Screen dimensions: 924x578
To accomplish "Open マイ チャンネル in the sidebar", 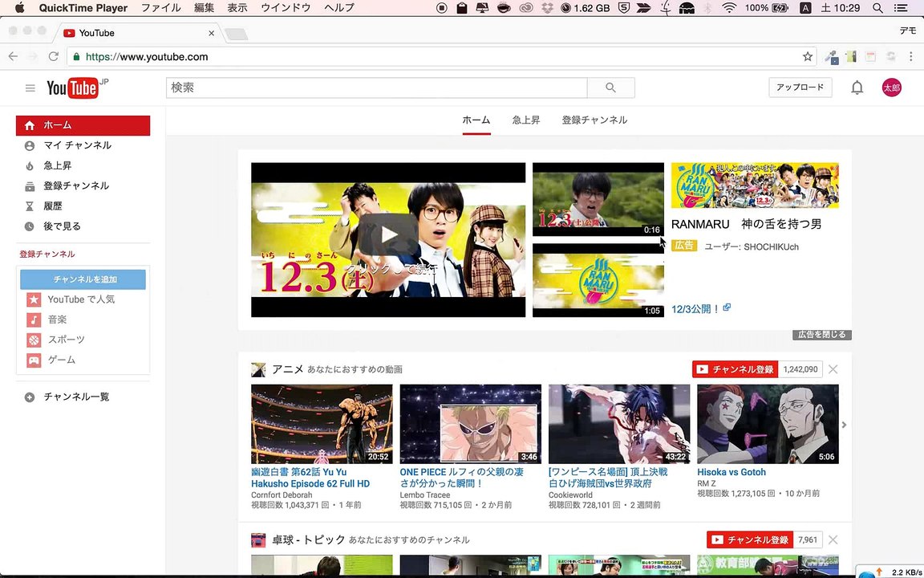I will tap(83, 145).
